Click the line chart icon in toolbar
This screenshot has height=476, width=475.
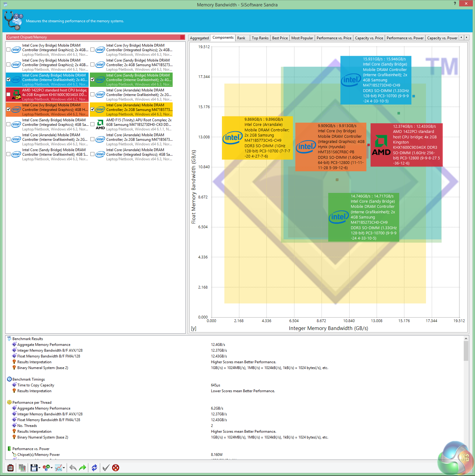point(58,467)
